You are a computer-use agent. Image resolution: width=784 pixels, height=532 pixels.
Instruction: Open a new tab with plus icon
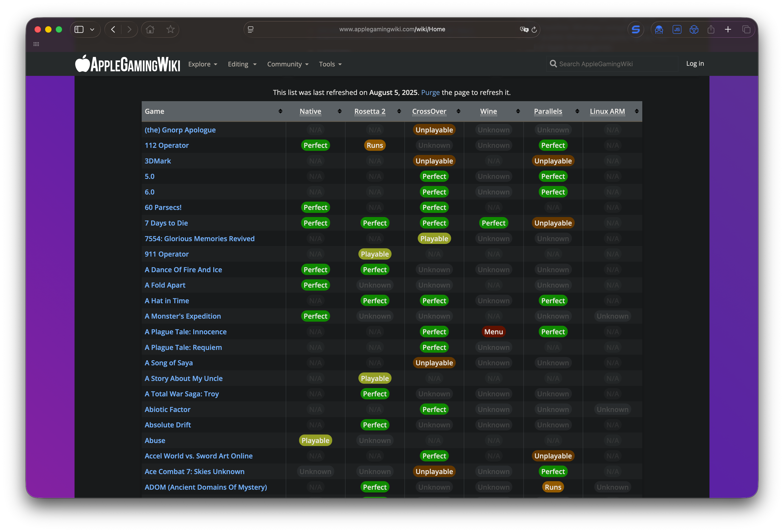(x=728, y=29)
